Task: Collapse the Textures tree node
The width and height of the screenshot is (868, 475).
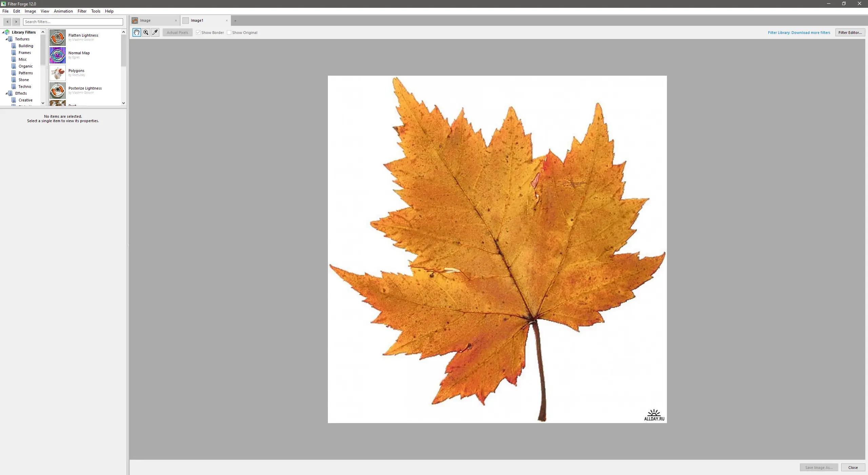Action: click(x=6, y=39)
